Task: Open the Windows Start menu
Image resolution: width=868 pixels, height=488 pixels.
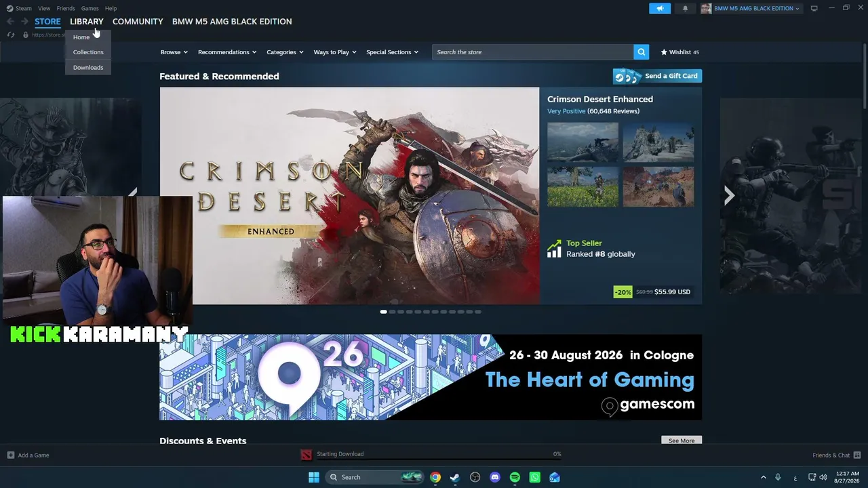Action: click(x=313, y=477)
